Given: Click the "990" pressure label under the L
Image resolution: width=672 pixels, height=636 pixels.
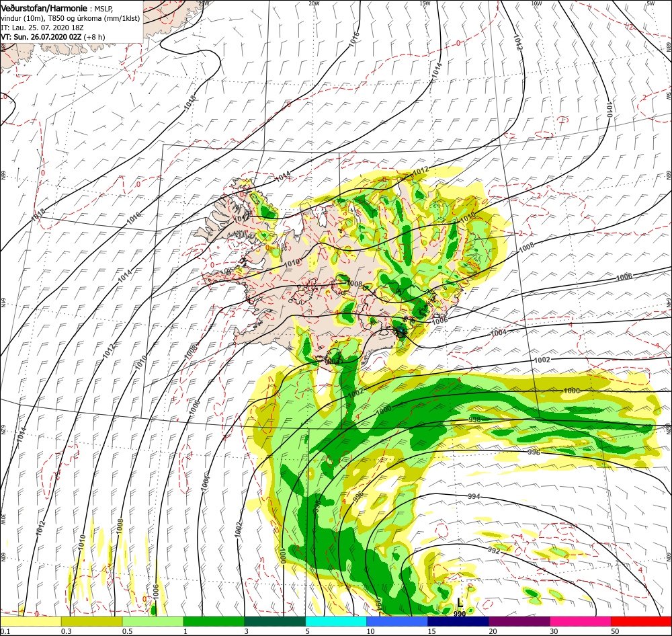Looking at the screenshot, I should [460, 614].
